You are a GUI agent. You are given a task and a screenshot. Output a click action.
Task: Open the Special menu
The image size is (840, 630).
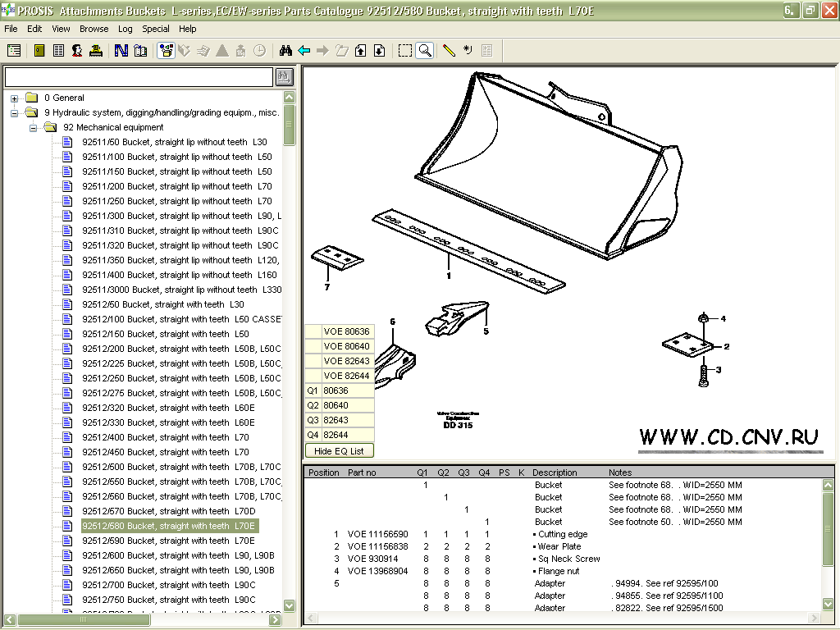click(155, 29)
